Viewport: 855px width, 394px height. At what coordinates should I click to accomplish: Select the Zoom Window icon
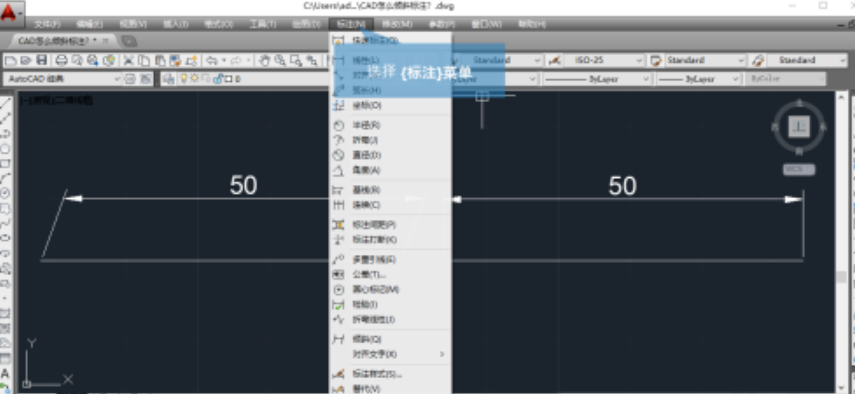[x=296, y=60]
